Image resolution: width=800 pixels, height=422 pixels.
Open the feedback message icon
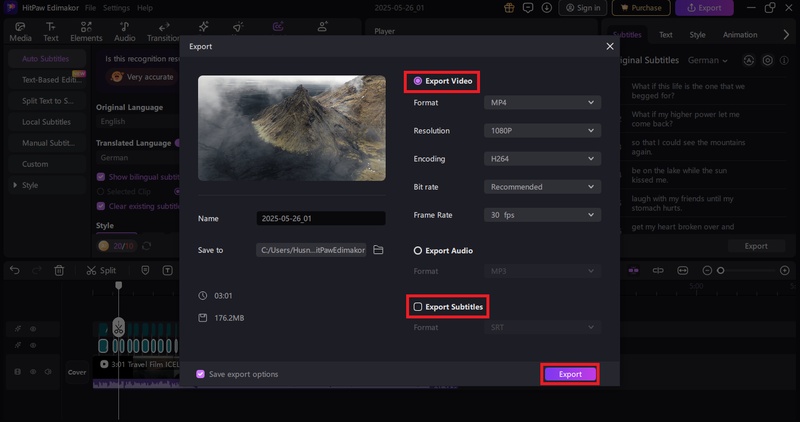point(528,8)
